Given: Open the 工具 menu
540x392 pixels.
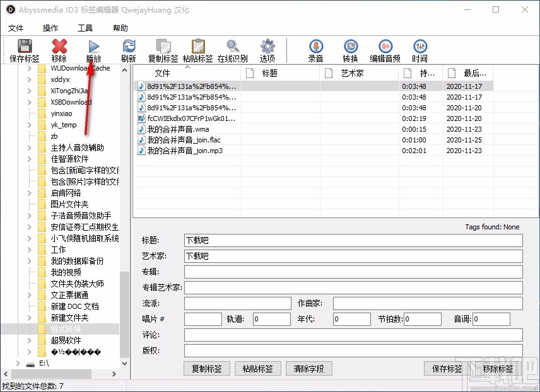Looking at the screenshot, I should point(86,28).
